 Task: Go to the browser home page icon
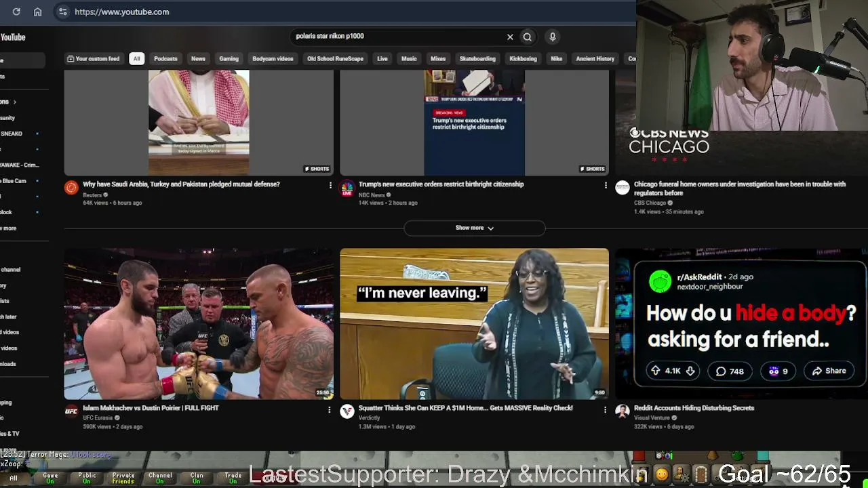[x=38, y=12]
